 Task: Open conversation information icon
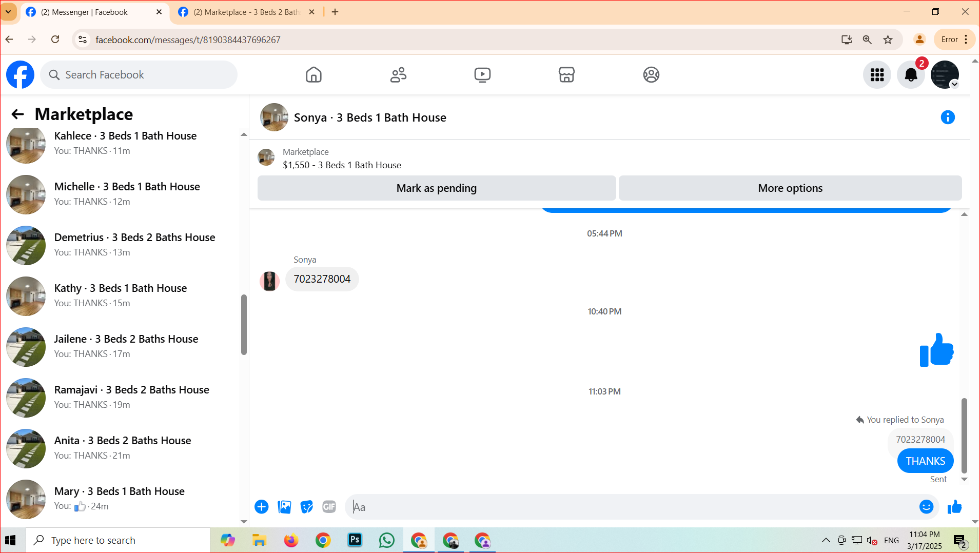coord(947,117)
